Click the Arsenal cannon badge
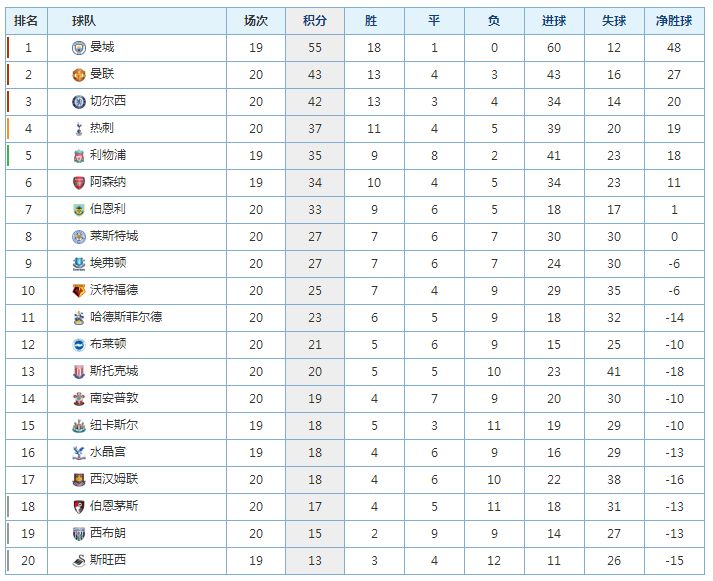Image resolution: width=713 pixels, height=581 pixels. (x=79, y=183)
